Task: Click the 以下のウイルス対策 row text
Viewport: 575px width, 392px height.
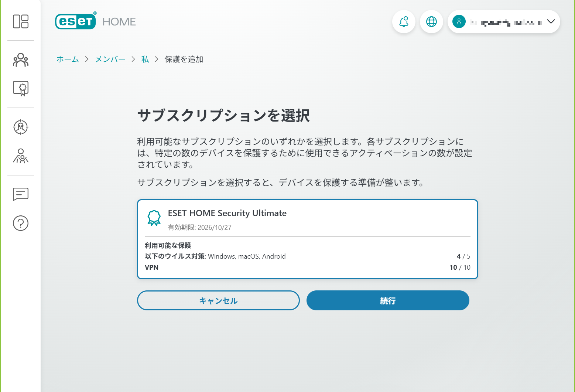Action: tap(215, 256)
